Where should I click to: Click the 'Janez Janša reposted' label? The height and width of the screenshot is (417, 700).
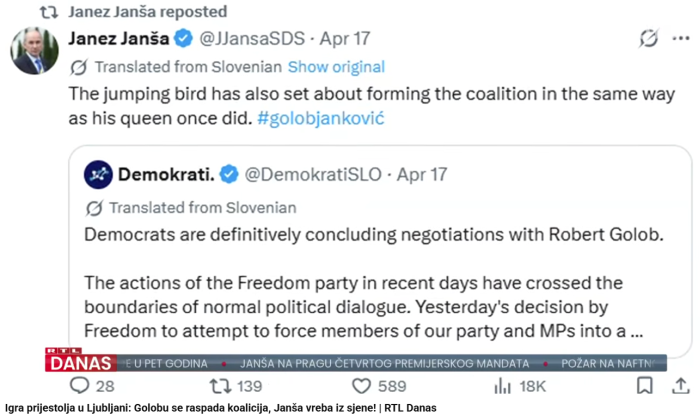[x=147, y=12]
